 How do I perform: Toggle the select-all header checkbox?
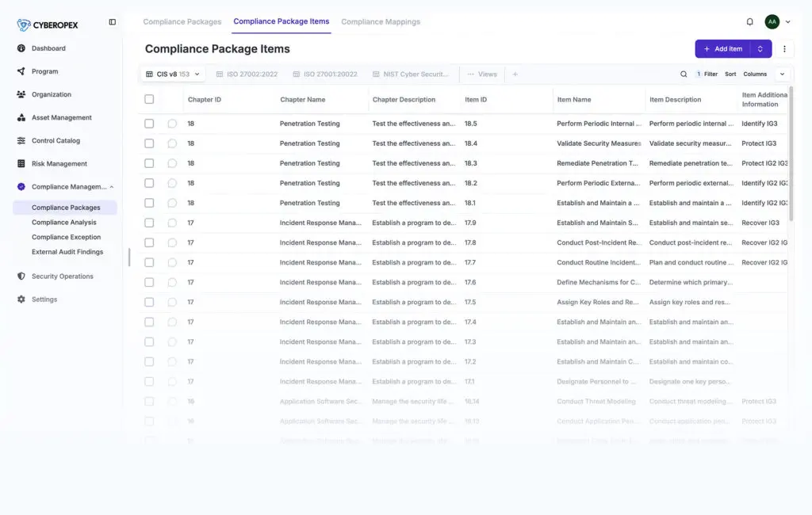pos(149,99)
